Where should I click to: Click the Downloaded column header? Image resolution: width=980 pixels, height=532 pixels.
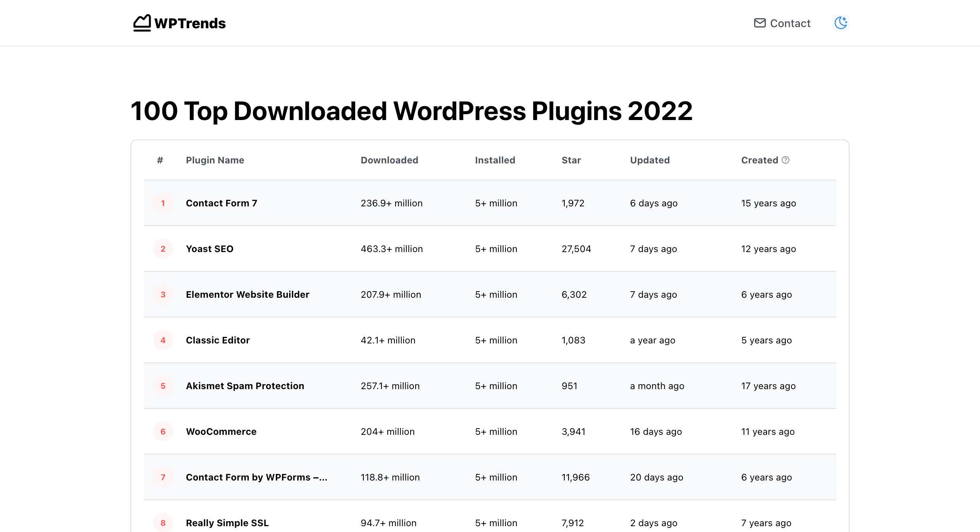tap(389, 160)
